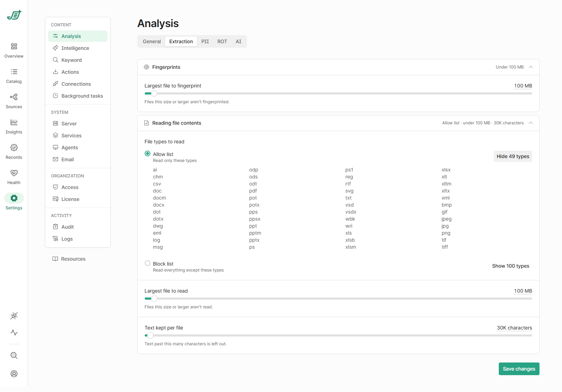The width and height of the screenshot is (562, 392).
Task: Switch to the General tab
Action: 152,41
